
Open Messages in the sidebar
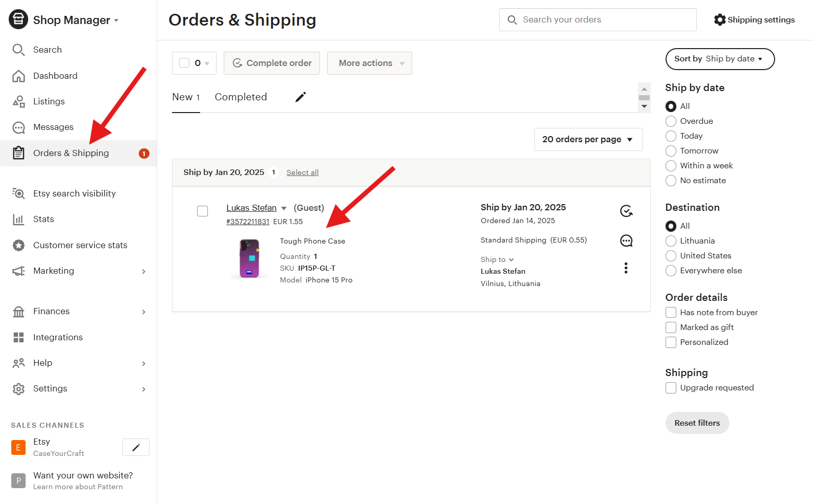coord(53,127)
